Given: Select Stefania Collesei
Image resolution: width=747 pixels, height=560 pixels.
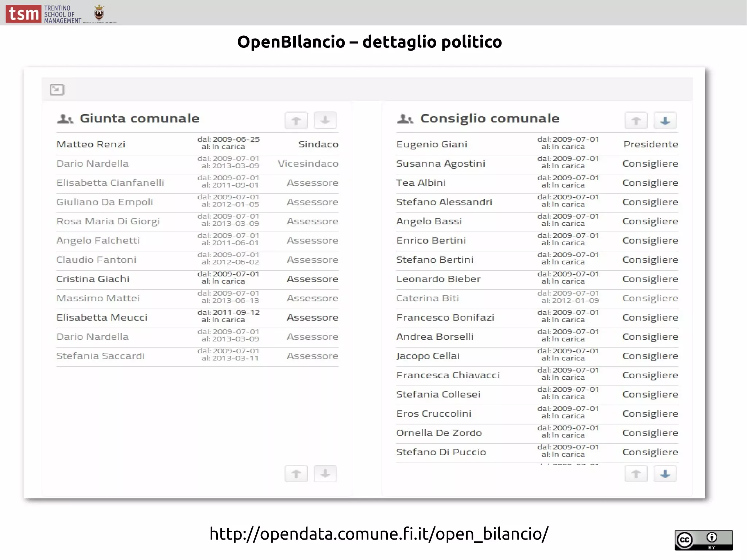Looking at the screenshot, I should [438, 395].
